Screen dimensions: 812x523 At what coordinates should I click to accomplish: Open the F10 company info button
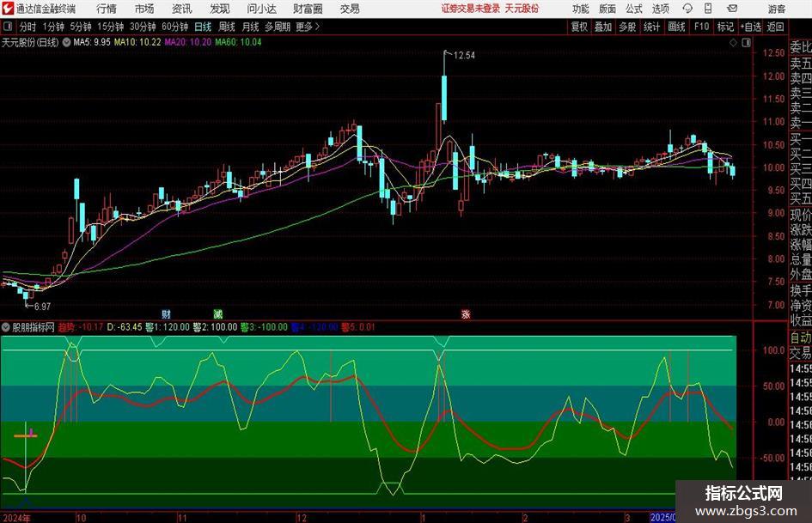[701, 27]
